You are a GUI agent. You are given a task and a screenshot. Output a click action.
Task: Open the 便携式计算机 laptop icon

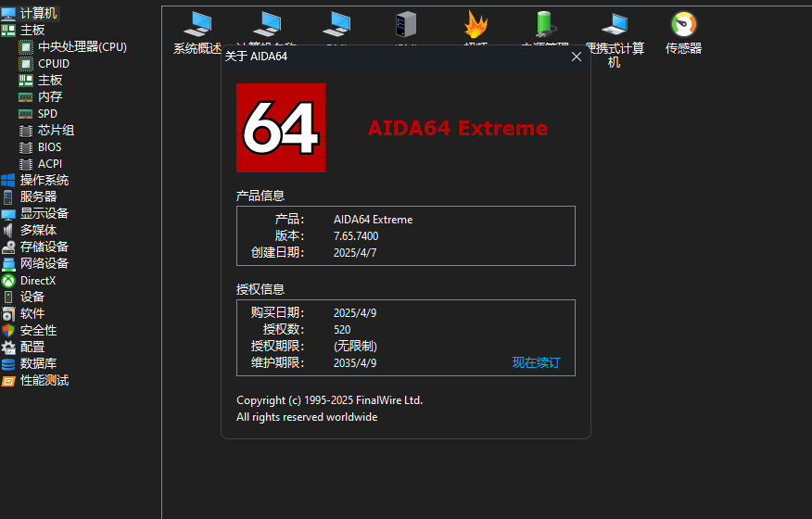[x=615, y=24]
